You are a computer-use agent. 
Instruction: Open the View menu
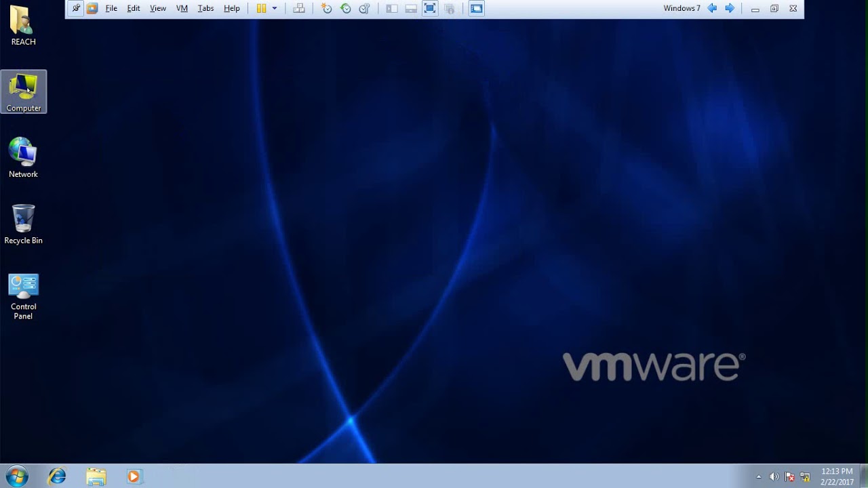[158, 9]
